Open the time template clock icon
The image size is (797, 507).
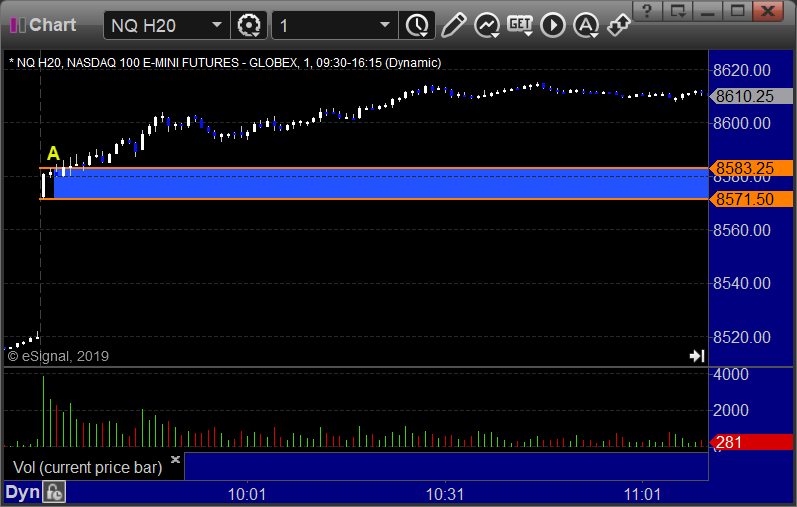[x=417, y=25]
